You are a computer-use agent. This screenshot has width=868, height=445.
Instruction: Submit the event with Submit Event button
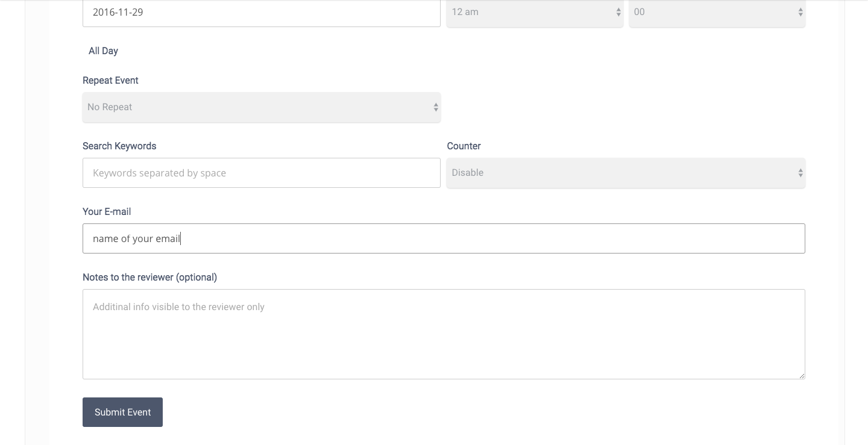122,412
